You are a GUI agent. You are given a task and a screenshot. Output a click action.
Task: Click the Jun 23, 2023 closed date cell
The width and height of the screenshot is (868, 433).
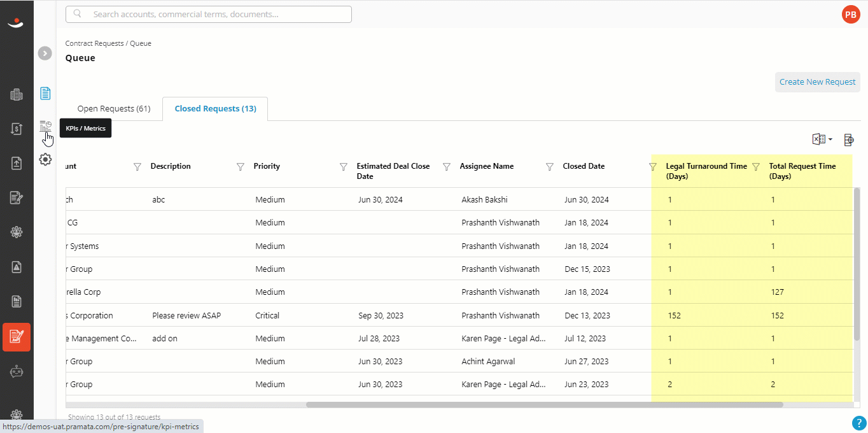[586, 384]
